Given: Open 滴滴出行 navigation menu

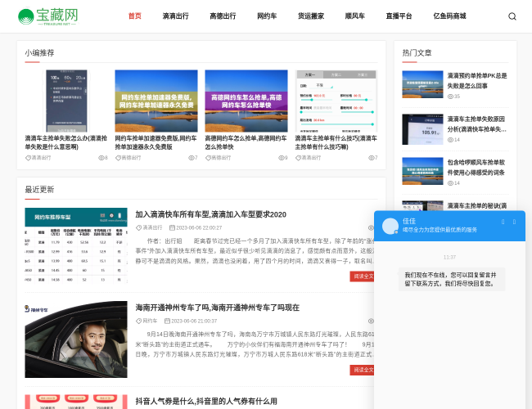Looking at the screenshot, I should (x=175, y=16).
